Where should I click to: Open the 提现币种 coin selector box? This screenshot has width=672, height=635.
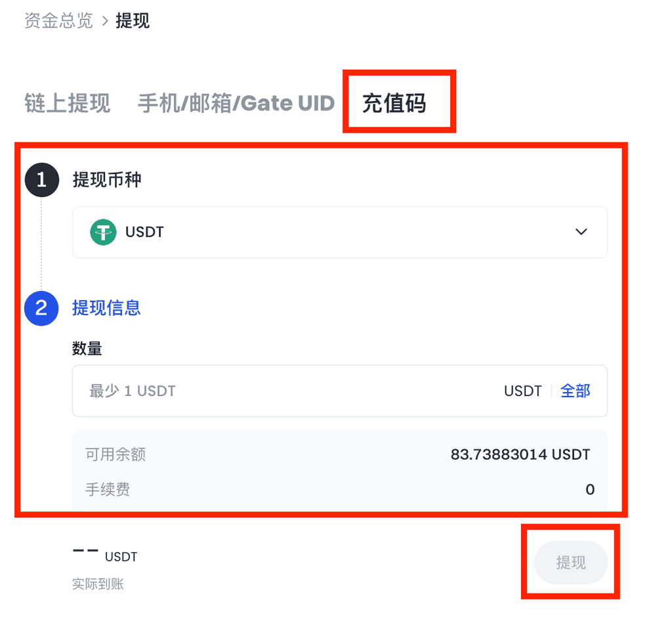click(340, 232)
